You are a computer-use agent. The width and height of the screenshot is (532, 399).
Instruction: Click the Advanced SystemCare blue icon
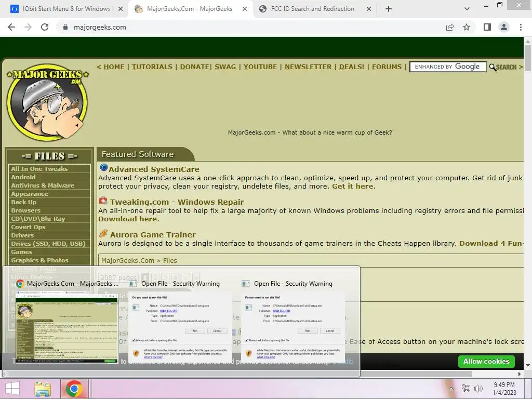pyautogui.click(x=103, y=168)
